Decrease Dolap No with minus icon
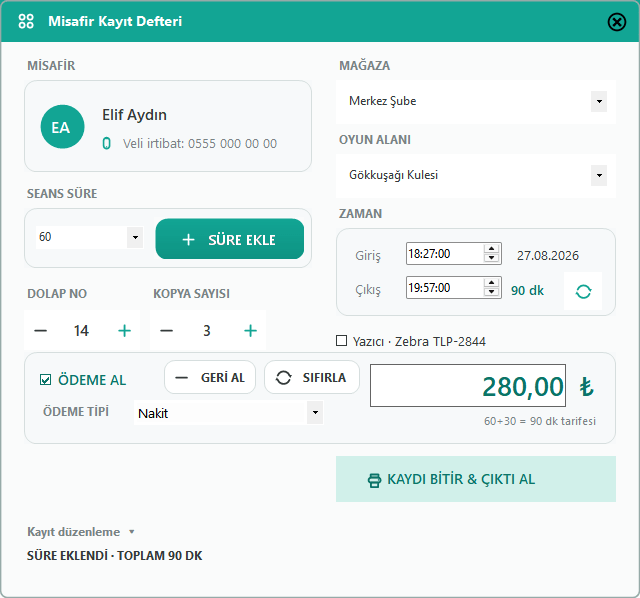This screenshot has width=640, height=598. (x=40, y=331)
